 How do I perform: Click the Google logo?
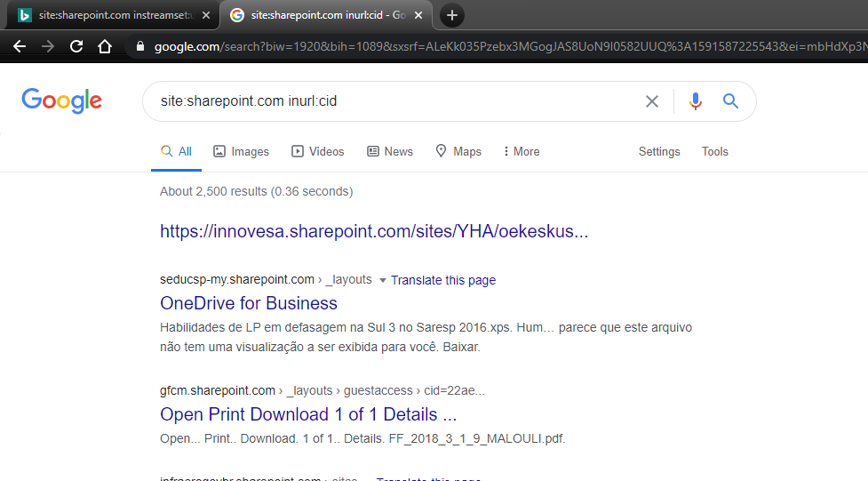pyautogui.click(x=61, y=100)
